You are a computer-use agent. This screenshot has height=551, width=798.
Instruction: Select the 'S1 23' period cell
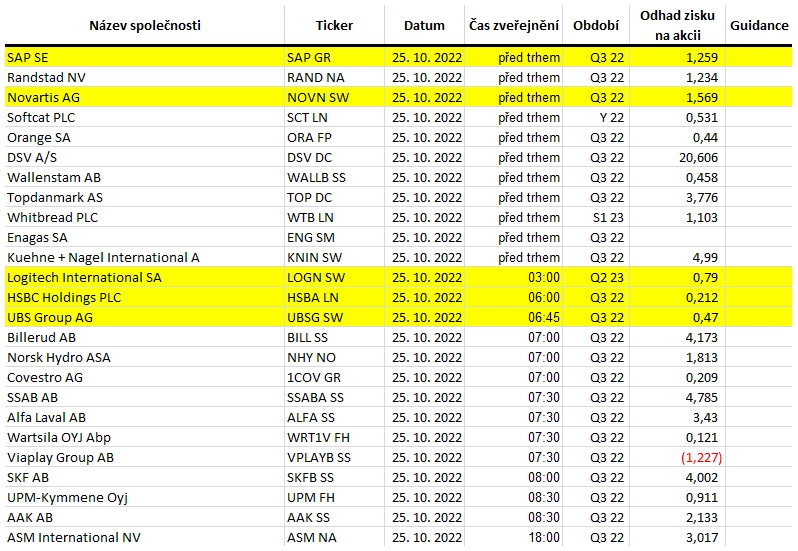pos(596,217)
